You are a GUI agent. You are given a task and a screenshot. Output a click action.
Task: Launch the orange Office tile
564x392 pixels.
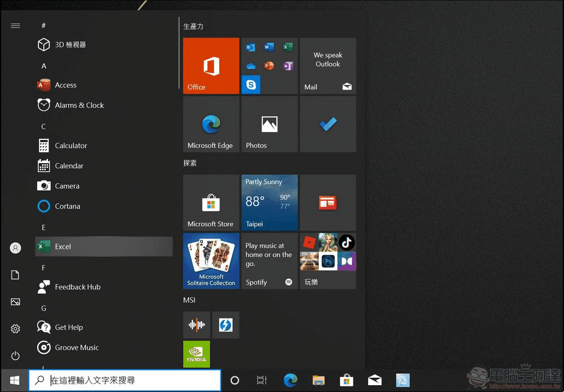[x=211, y=66]
